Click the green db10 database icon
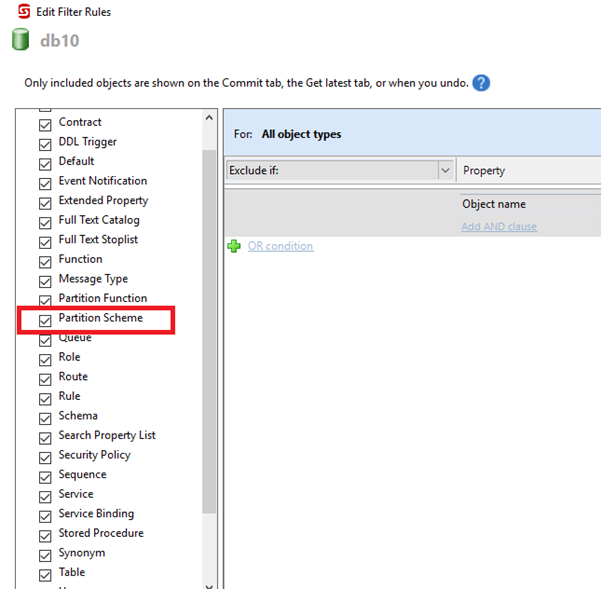This screenshot has height=589, width=602. (x=20, y=40)
